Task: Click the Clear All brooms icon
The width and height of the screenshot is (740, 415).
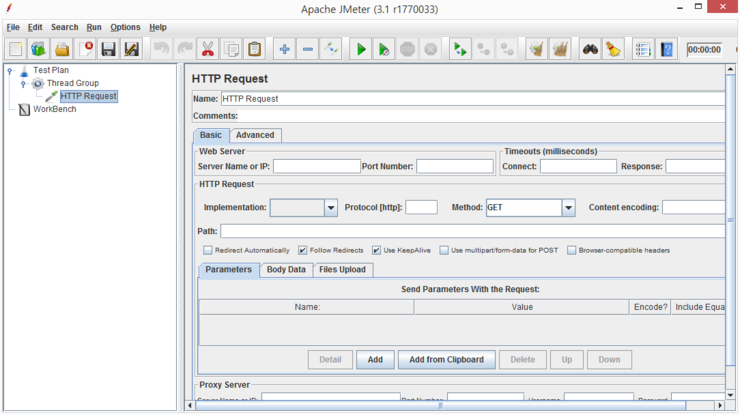Action: [x=560, y=49]
